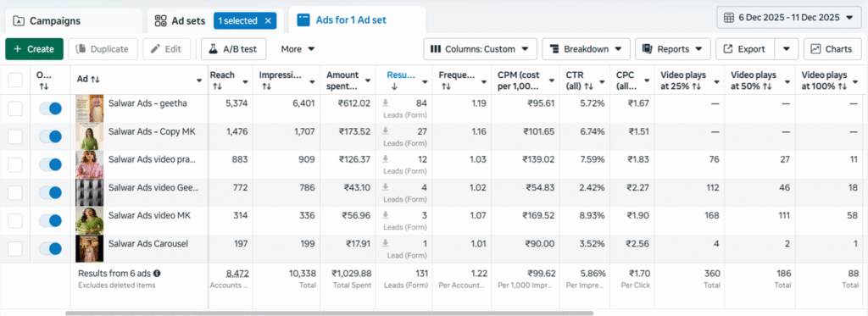Click the green Create button
The height and width of the screenshot is (316, 868).
[x=34, y=48]
